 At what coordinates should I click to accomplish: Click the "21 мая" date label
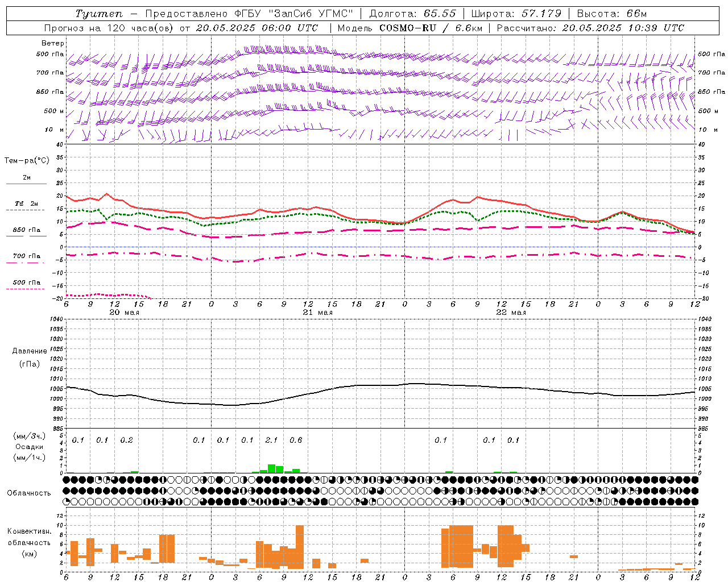pyautogui.click(x=317, y=312)
